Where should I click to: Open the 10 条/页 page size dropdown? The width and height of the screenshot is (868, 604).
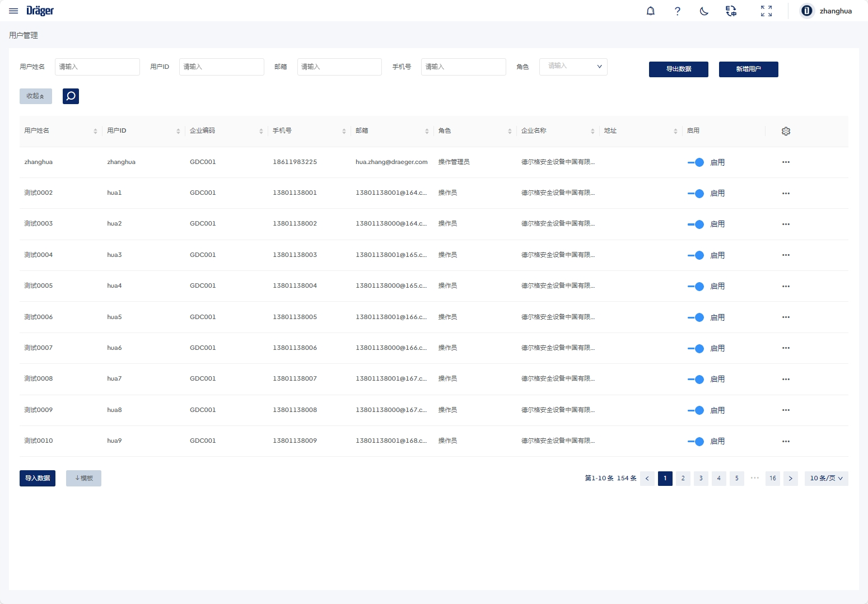826,479
